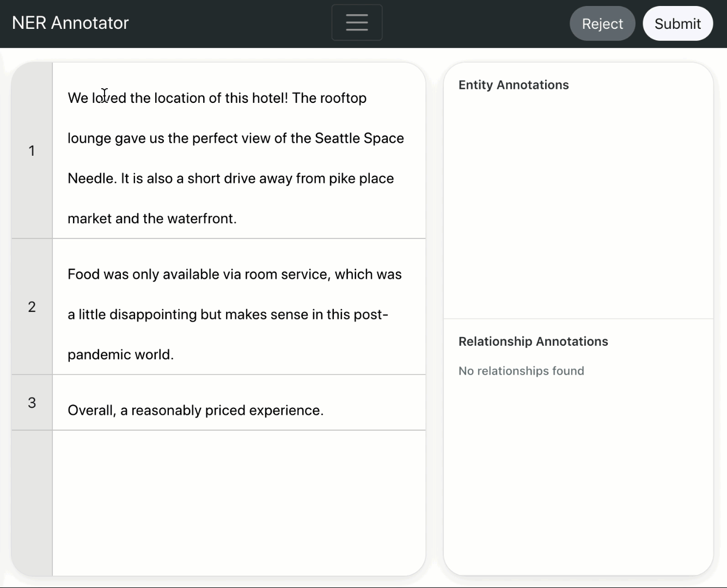This screenshot has height=588, width=727.
Task: Select sentence number 2 in the gutter
Action: click(32, 307)
